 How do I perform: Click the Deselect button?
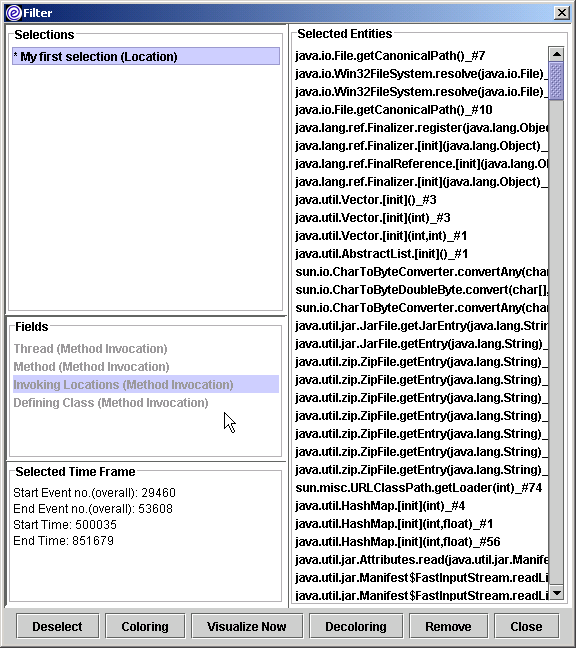coord(58,627)
